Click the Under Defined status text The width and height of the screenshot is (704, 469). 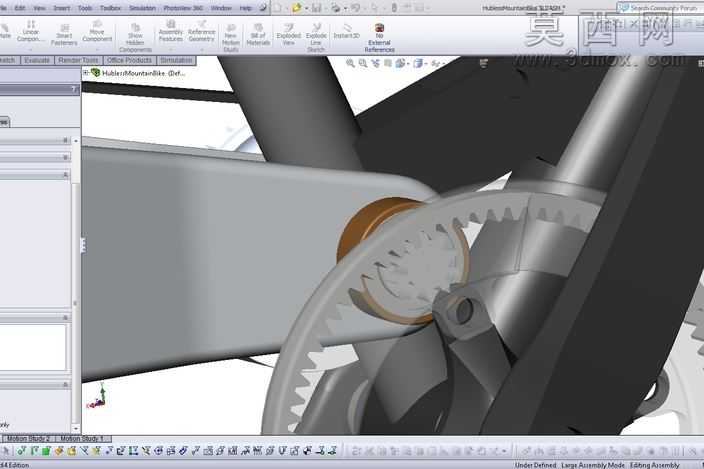point(535,465)
